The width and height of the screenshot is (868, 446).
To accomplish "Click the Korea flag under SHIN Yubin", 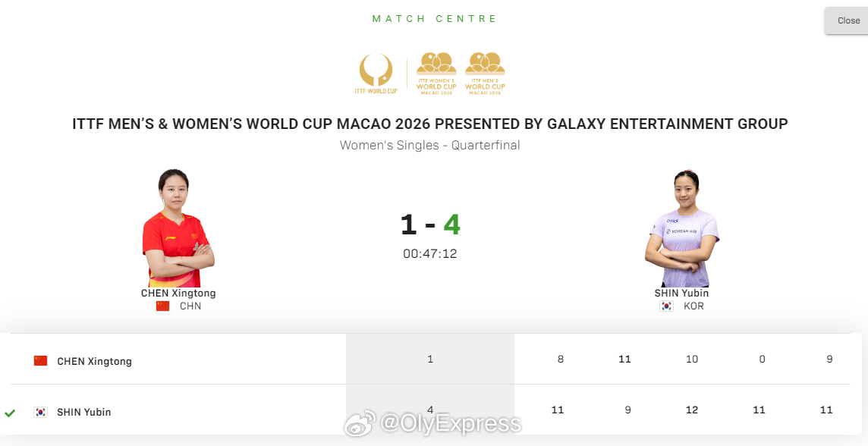I will (x=666, y=306).
